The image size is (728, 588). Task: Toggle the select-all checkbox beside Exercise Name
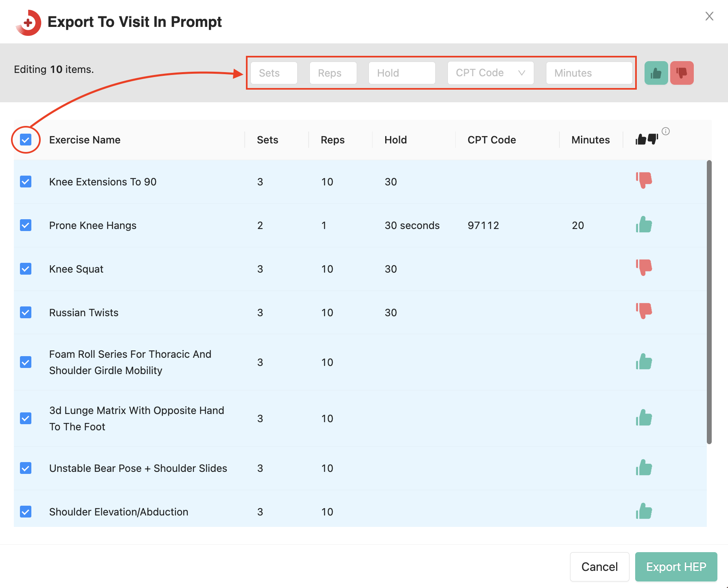(26, 140)
